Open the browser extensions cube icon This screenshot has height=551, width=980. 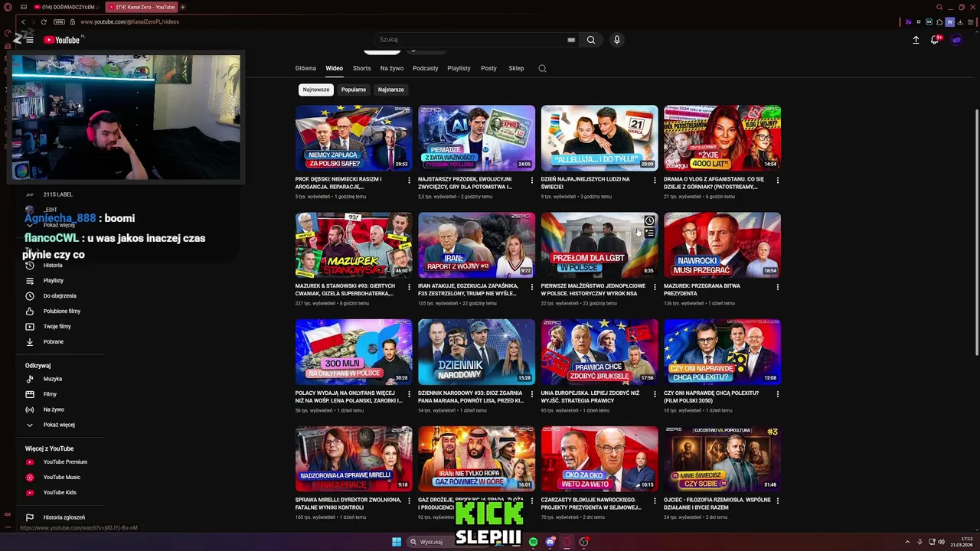tap(939, 22)
